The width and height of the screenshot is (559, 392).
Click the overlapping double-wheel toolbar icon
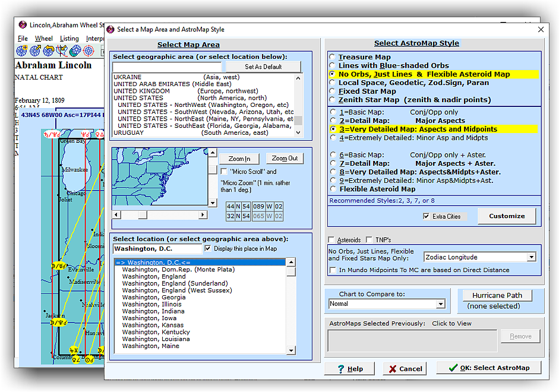[75, 51]
